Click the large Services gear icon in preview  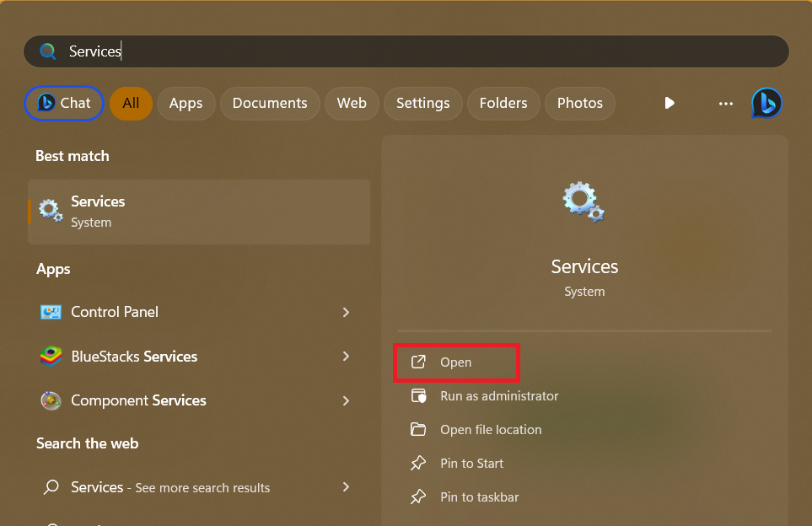tap(583, 202)
